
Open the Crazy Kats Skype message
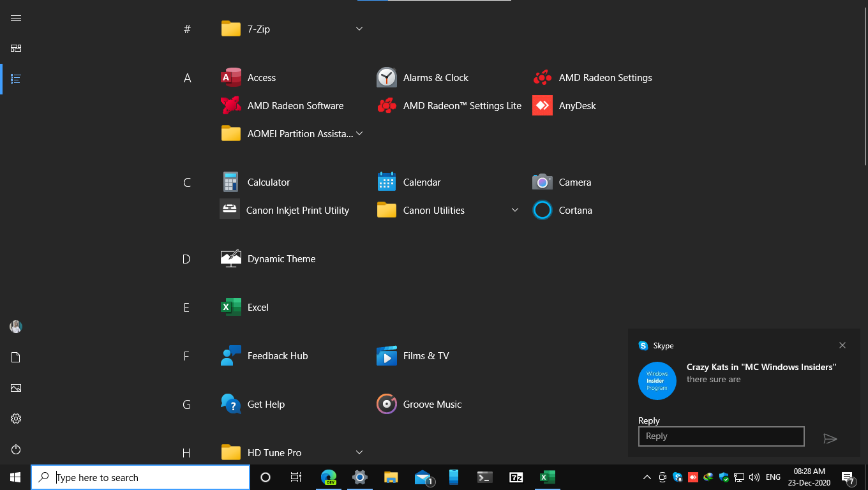point(761,373)
